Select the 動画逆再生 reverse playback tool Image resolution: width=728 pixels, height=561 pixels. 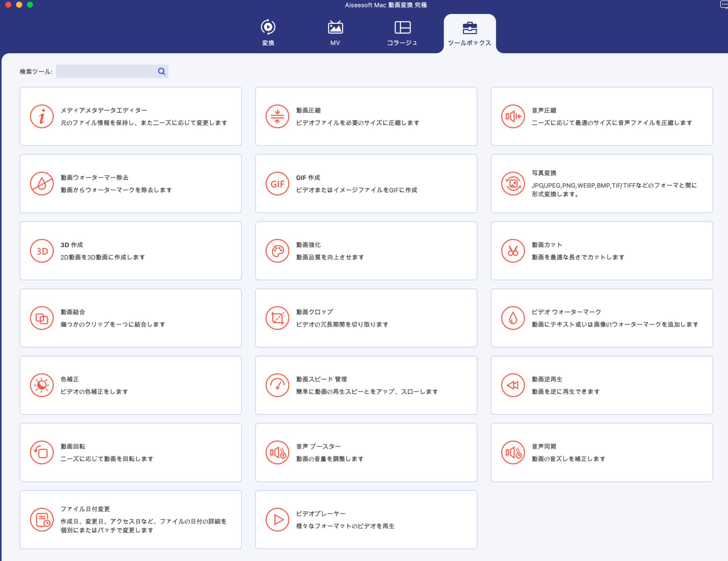601,385
